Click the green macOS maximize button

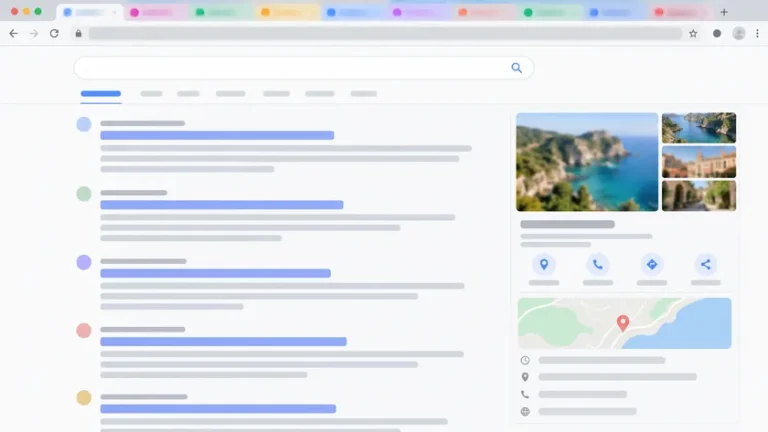pyautogui.click(x=38, y=11)
